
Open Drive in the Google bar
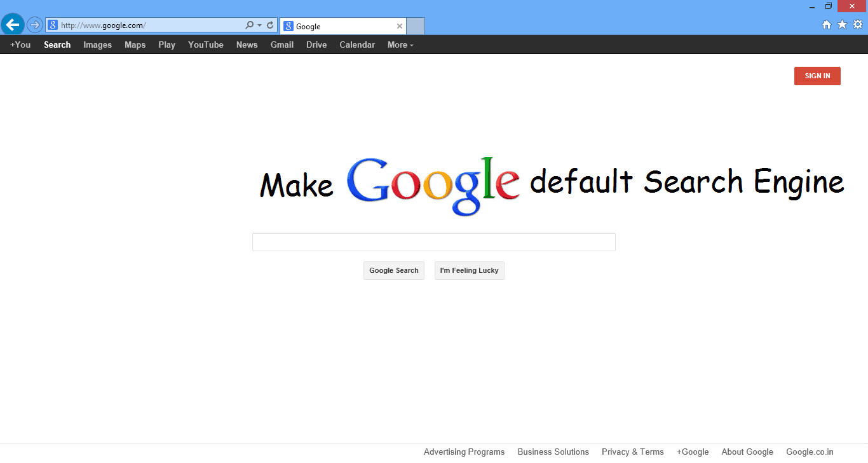click(316, 45)
